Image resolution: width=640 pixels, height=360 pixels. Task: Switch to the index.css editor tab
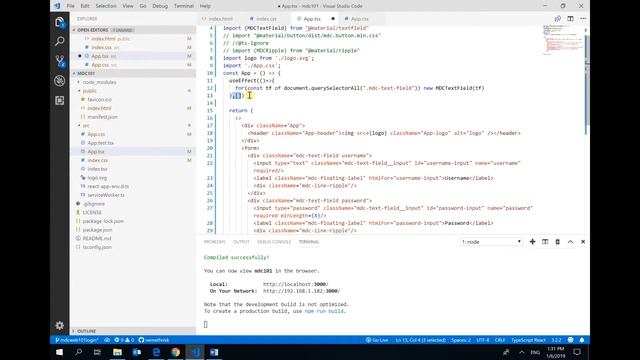[x=266, y=19]
